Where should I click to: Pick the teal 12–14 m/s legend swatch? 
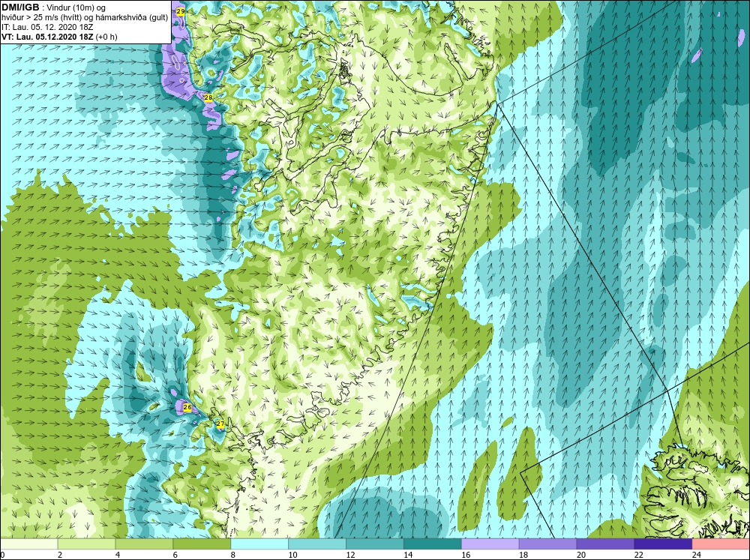(x=374, y=544)
